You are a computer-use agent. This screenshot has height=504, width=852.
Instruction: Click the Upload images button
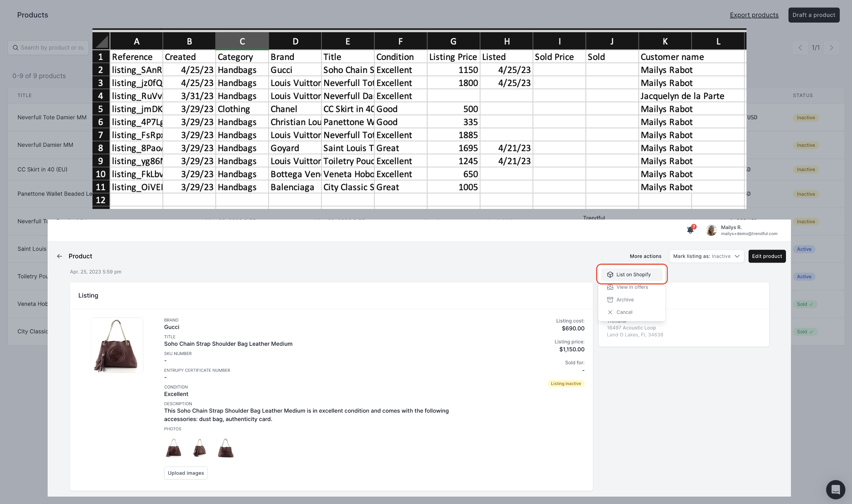186,473
